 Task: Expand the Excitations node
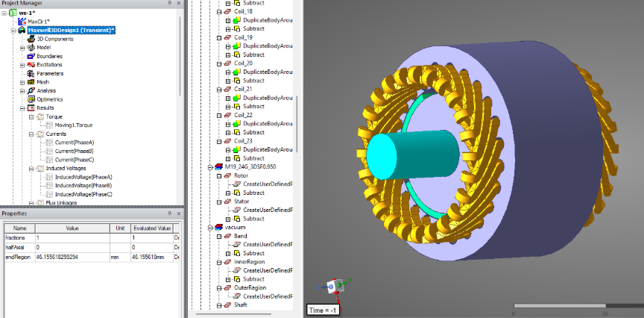pos(23,65)
